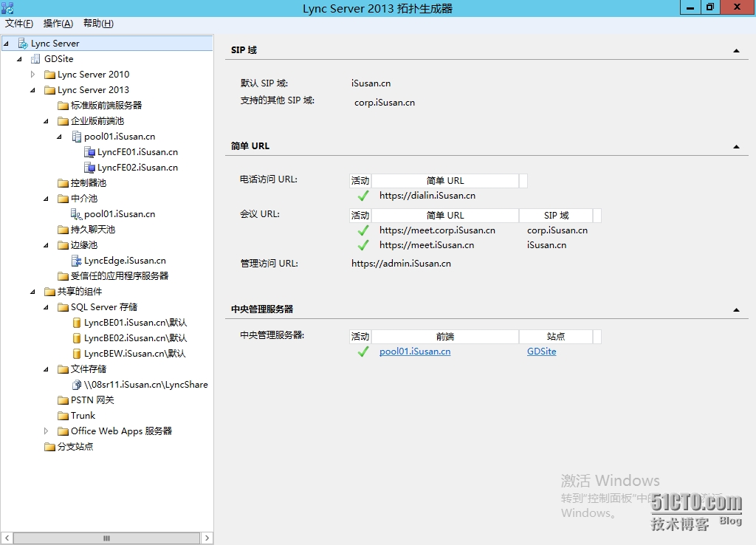Click the LyncBE02.iSusan.cn database icon
Image resolution: width=756 pixels, height=545 pixels.
[x=76, y=338]
